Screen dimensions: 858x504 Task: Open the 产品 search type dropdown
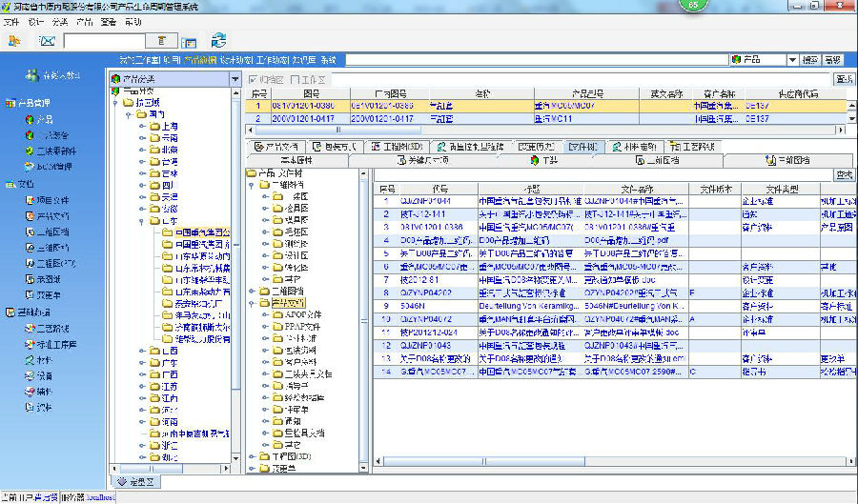[790, 60]
